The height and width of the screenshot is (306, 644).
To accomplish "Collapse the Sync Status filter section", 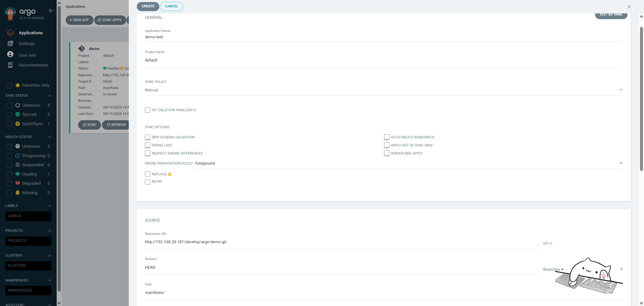I will (50, 95).
